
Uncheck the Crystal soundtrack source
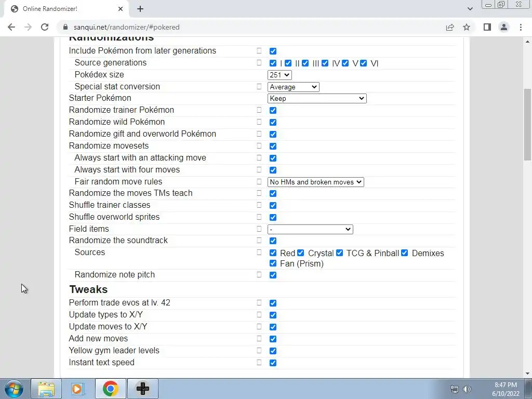(x=300, y=253)
